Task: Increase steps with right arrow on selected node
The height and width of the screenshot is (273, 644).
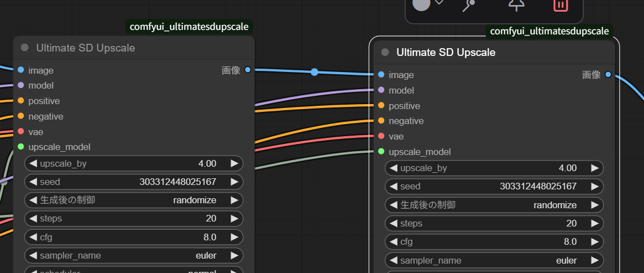Action: click(x=595, y=223)
